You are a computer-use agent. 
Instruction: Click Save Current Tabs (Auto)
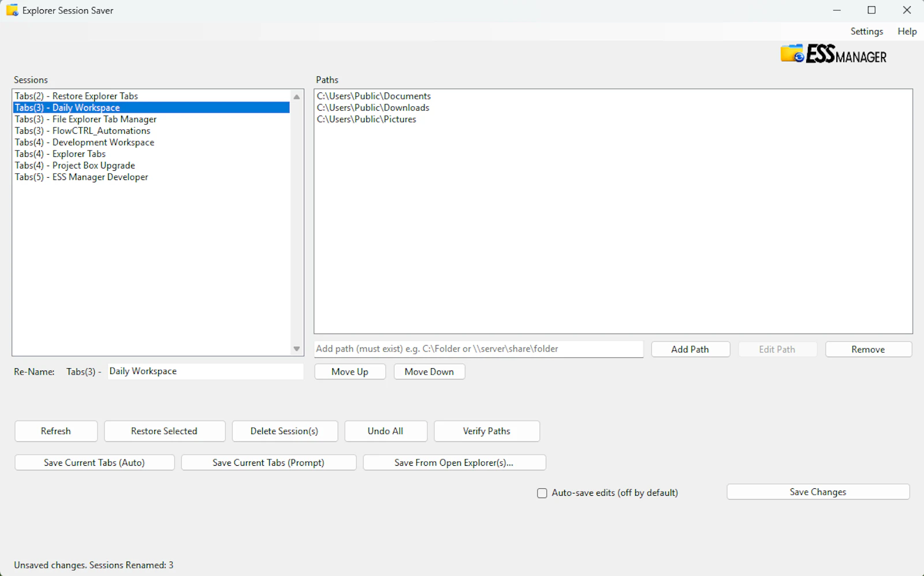click(x=94, y=462)
